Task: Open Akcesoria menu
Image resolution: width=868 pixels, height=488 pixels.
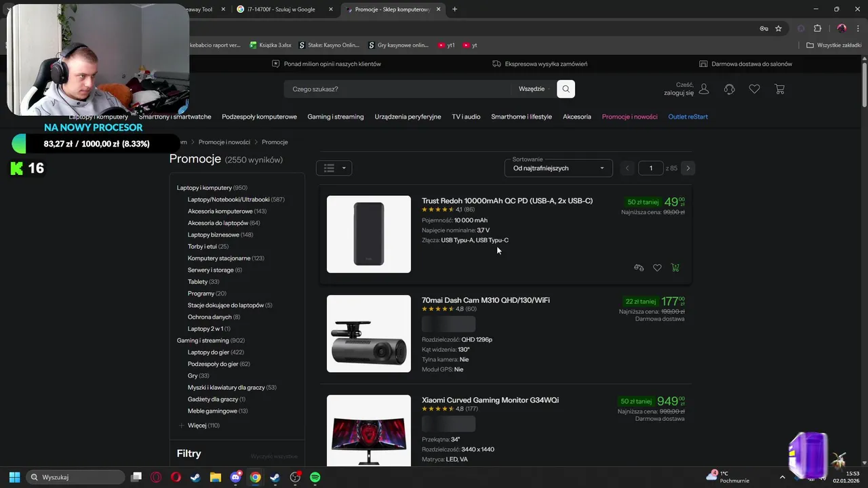Action: [x=577, y=117]
